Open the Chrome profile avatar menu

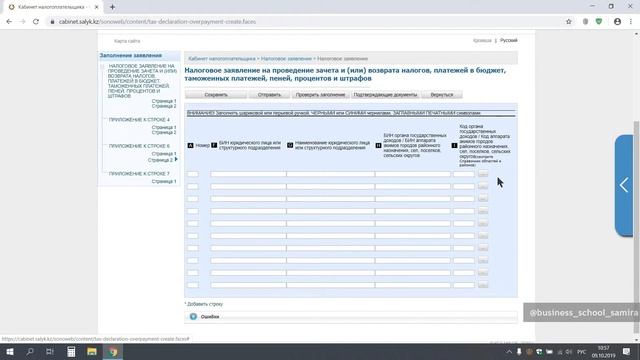(617, 22)
